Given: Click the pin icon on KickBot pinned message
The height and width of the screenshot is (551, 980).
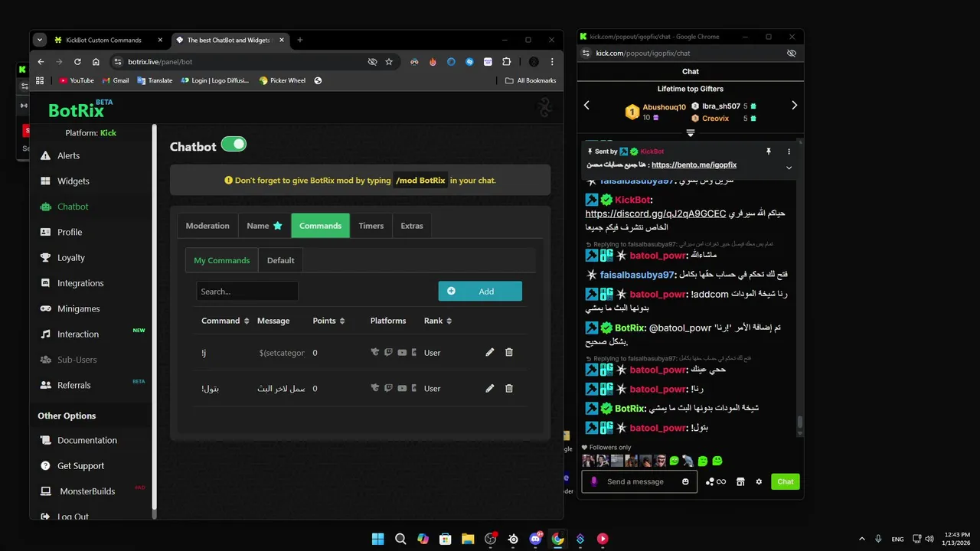Looking at the screenshot, I should pyautogui.click(x=769, y=152).
